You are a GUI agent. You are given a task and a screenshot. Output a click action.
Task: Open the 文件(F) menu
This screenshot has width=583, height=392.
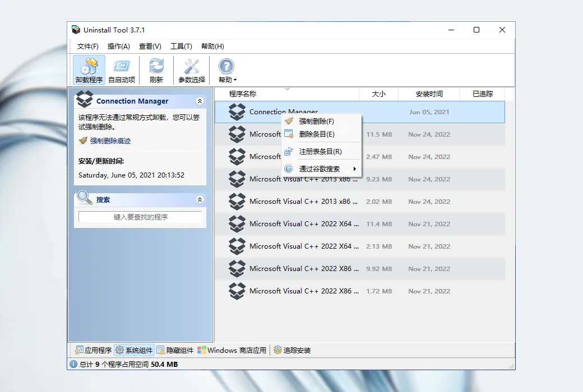coord(88,46)
